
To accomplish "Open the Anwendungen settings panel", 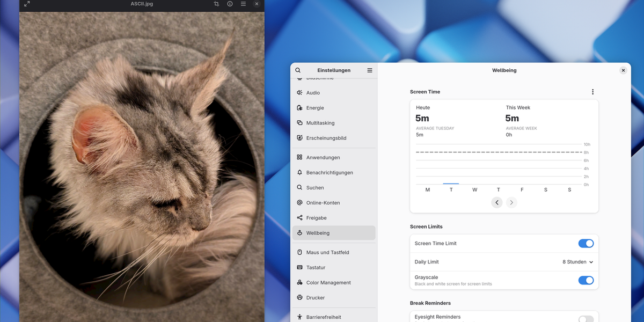I will [x=334, y=158].
